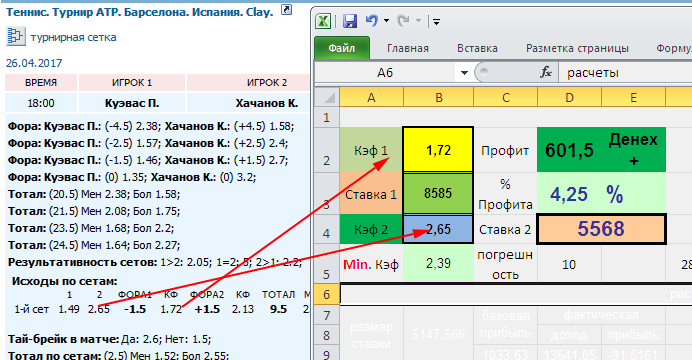Click the ИГРОК 1 column header
This screenshot has height=360, width=692.
(132, 82)
